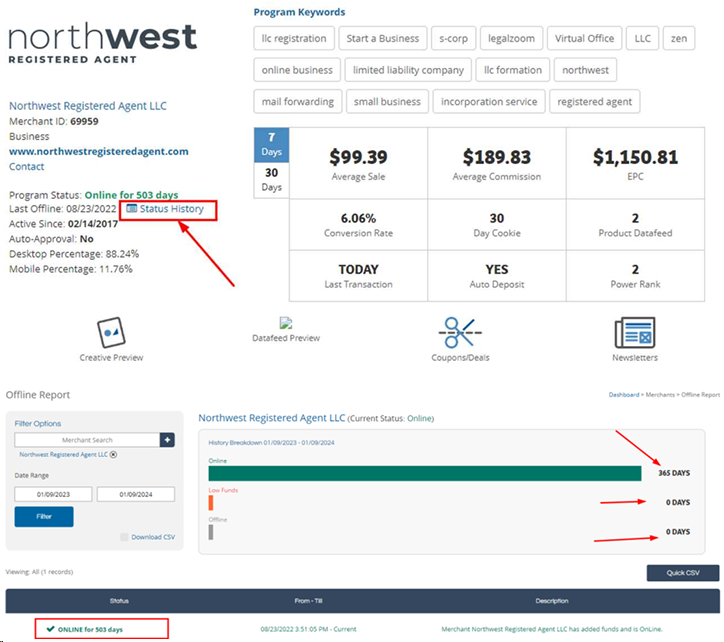Select the 'mail forwarding' keyword tag
The height and width of the screenshot is (642, 724).
[x=298, y=101]
